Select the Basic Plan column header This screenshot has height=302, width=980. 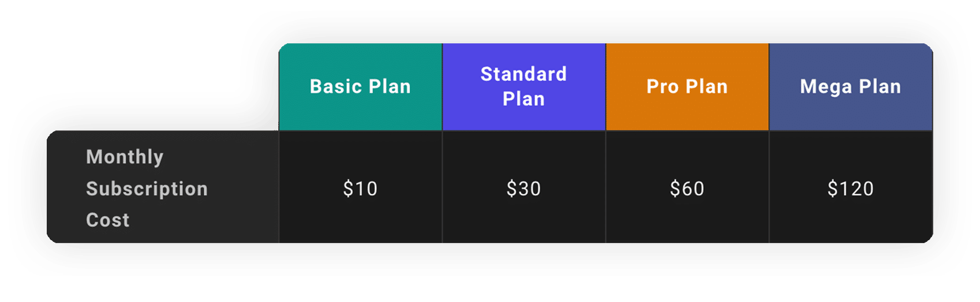[360, 87]
